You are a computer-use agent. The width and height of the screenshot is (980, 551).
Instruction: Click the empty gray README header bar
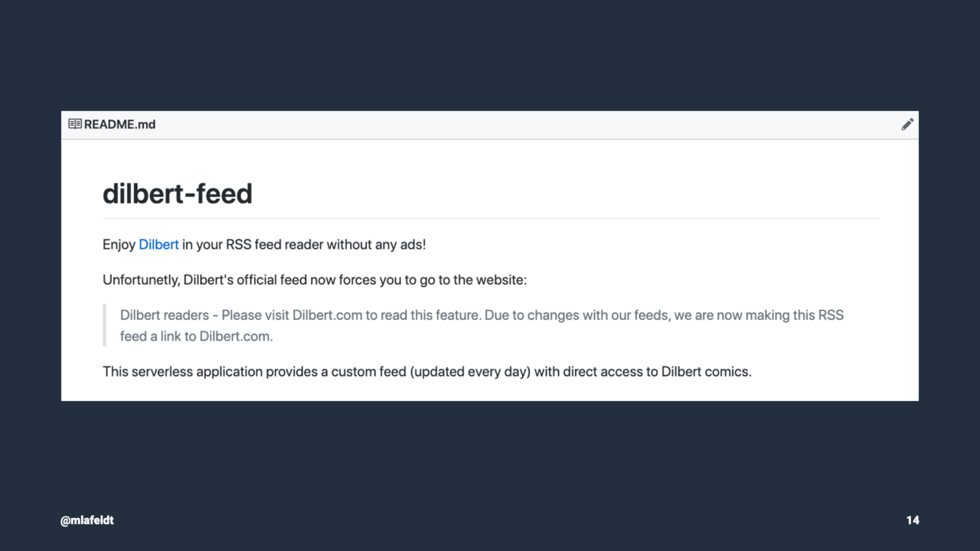pos(528,124)
